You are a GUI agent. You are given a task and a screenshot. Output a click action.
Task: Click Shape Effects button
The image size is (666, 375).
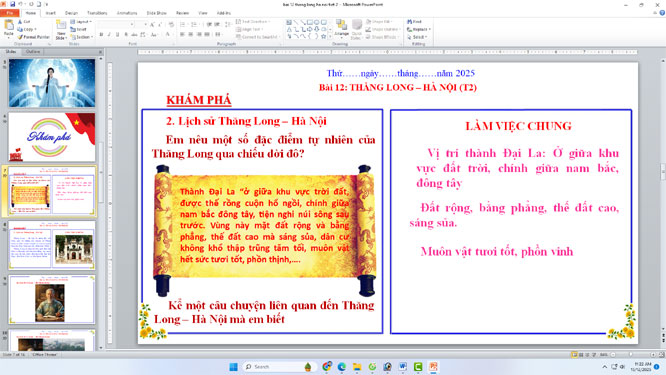[381, 37]
